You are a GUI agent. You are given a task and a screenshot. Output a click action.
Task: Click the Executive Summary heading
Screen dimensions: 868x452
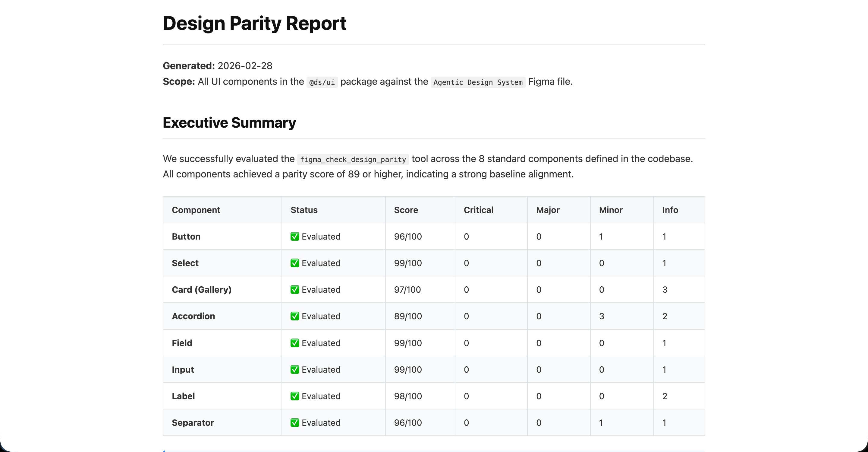(x=229, y=123)
